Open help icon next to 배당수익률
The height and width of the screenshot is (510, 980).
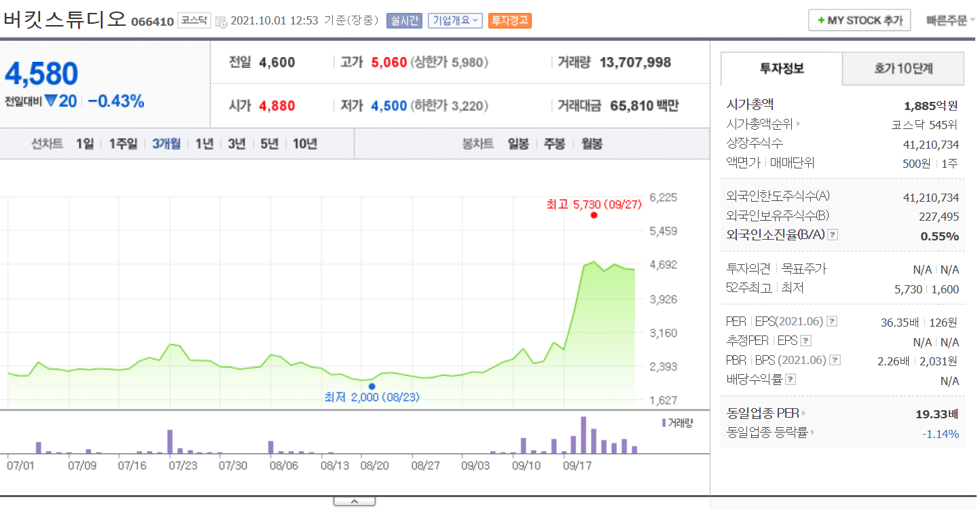click(791, 380)
